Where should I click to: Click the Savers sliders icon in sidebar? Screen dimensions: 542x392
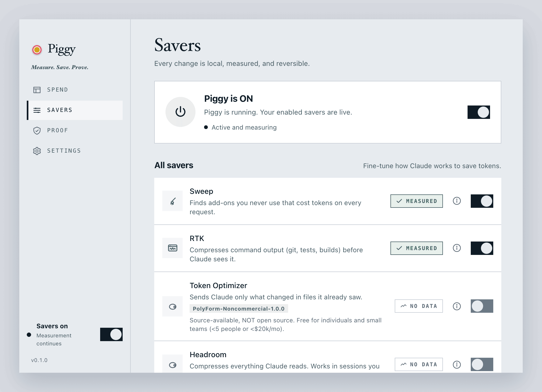click(x=37, y=110)
